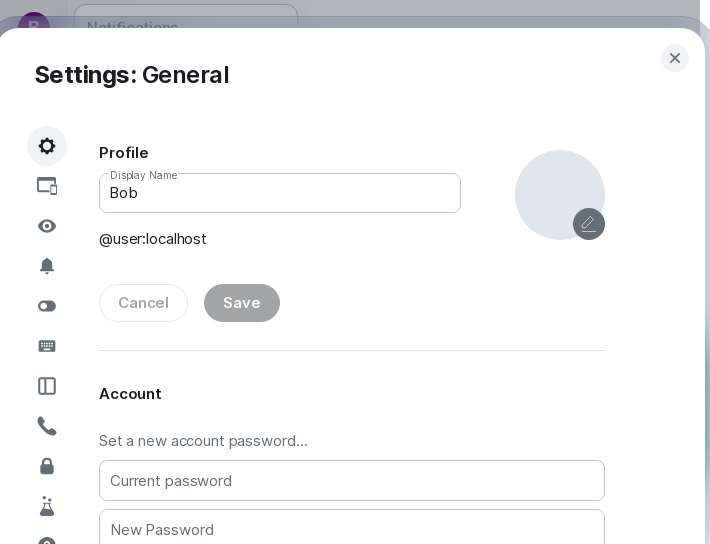Open the Sessions devices settings tab
710x544 pixels.
(47, 186)
